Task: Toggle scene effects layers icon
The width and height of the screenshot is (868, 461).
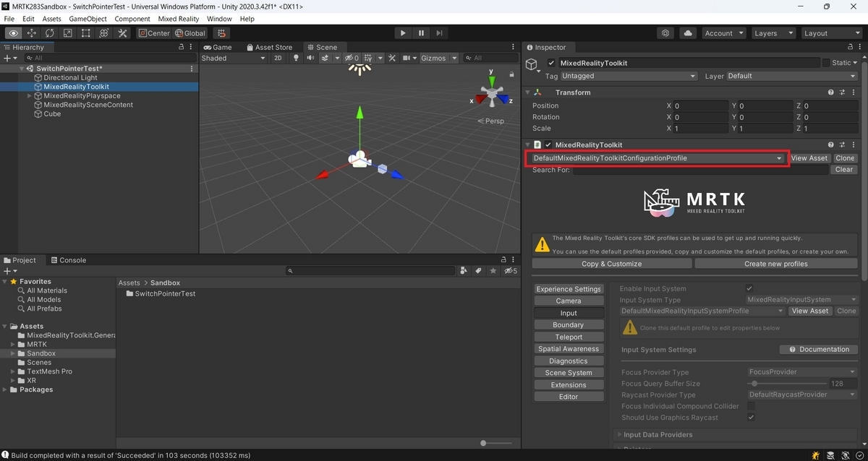Action: tap(326, 58)
